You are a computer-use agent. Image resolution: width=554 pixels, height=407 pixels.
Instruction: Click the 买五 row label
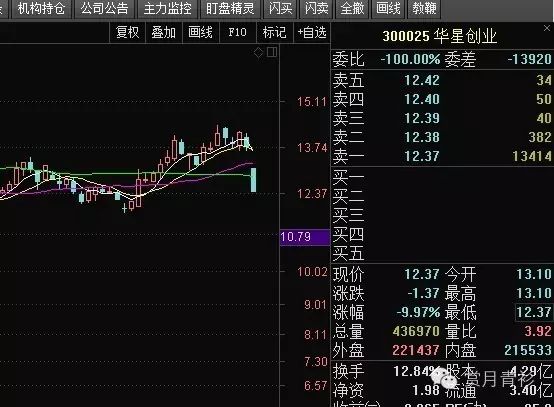[348, 253]
